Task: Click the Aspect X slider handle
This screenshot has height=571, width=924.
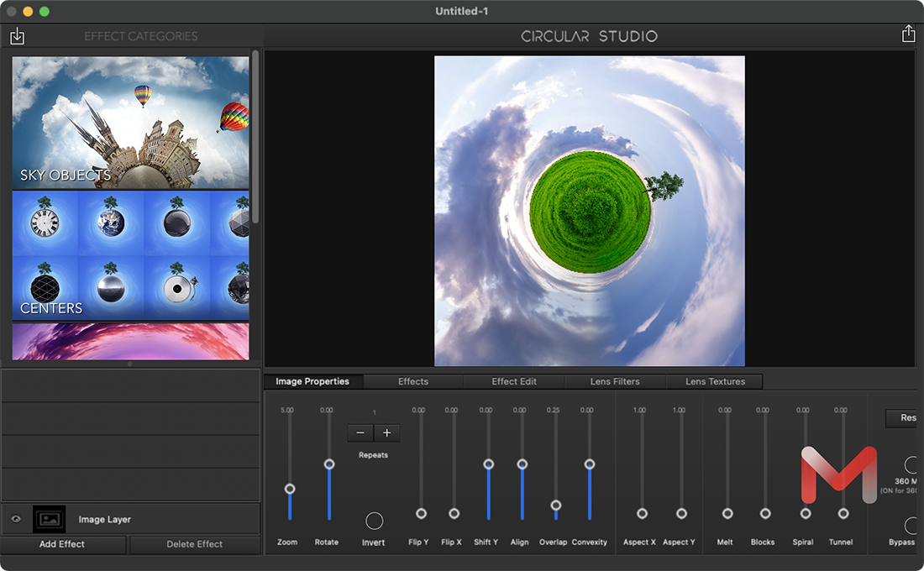Action: coord(642,513)
